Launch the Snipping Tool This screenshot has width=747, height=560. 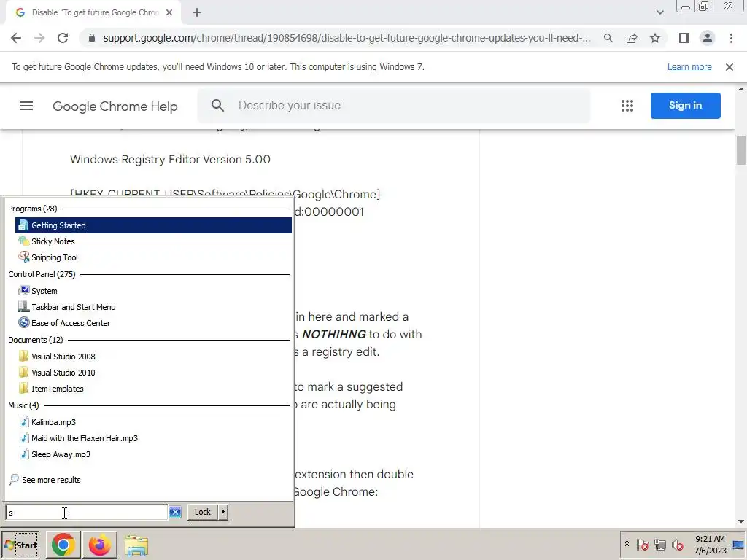pos(153,257)
